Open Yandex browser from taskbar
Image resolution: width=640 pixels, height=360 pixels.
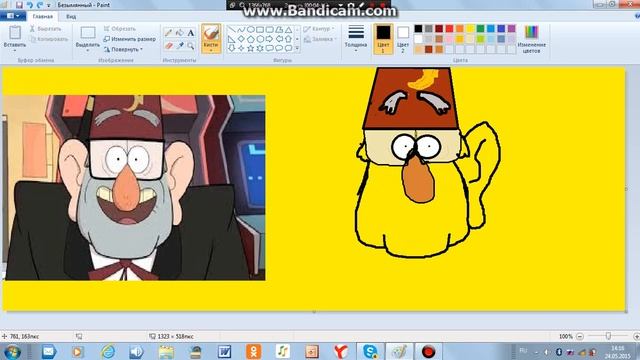[x=340, y=351]
